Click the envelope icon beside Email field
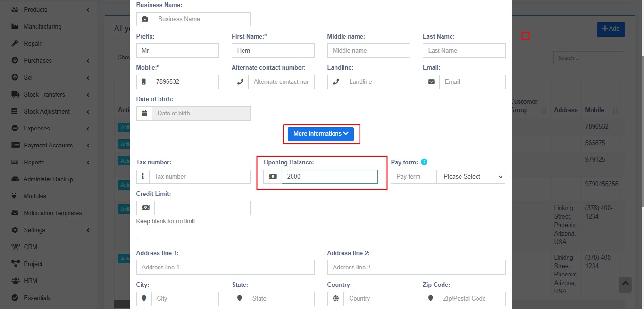The height and width of the screenshot is (309, 644). pos(431,82)
